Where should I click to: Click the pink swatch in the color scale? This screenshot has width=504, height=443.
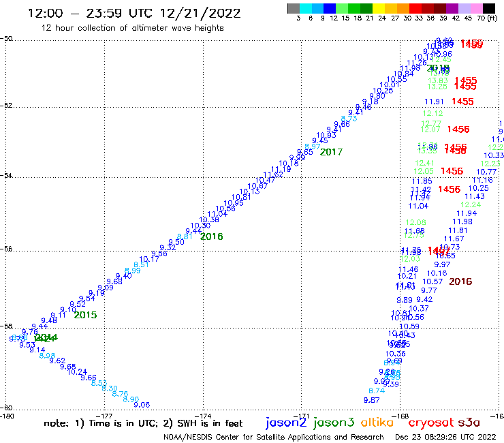pyautogui.click(x=476, y=8)
